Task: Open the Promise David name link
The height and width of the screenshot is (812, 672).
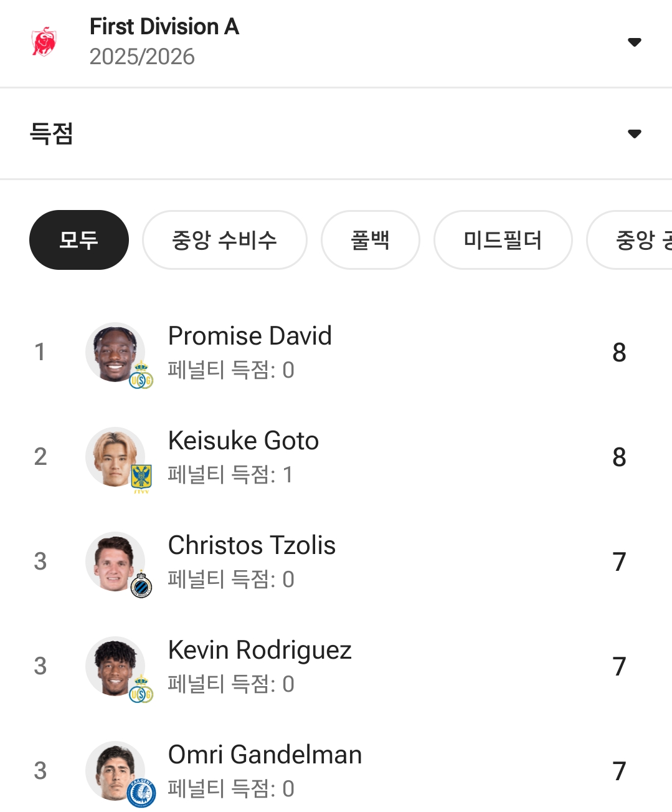Action: [250, 336]
